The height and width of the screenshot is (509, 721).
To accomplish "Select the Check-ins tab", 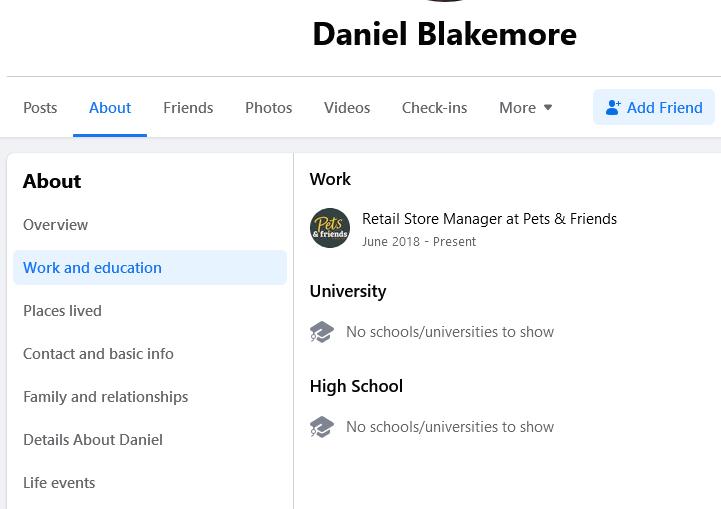I will tap(434, 108).
